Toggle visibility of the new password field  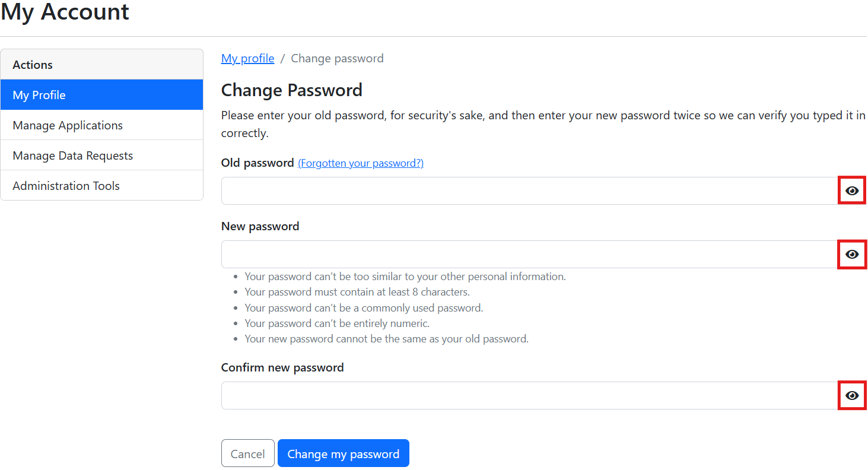(x=852, y=254)
